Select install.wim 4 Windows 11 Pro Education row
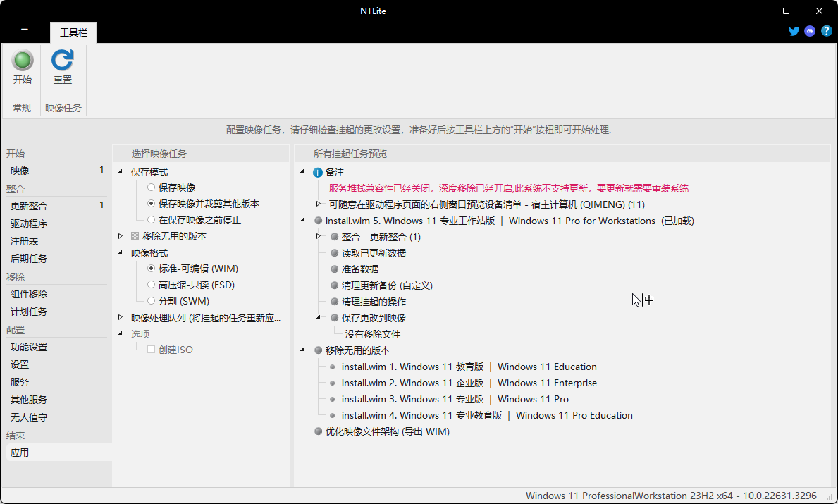The width and height of the screenshot is (838, 504). tap(487, 415)
